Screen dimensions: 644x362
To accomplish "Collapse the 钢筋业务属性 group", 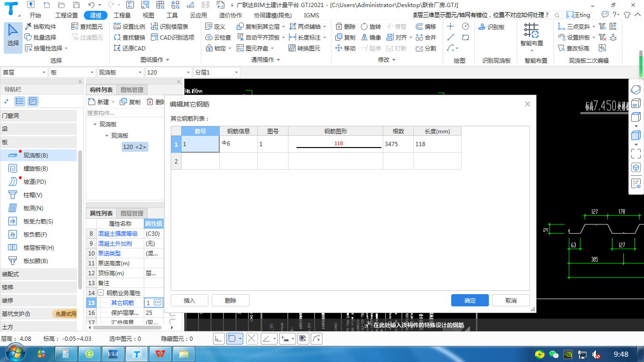I will click(x=101, y=293).
